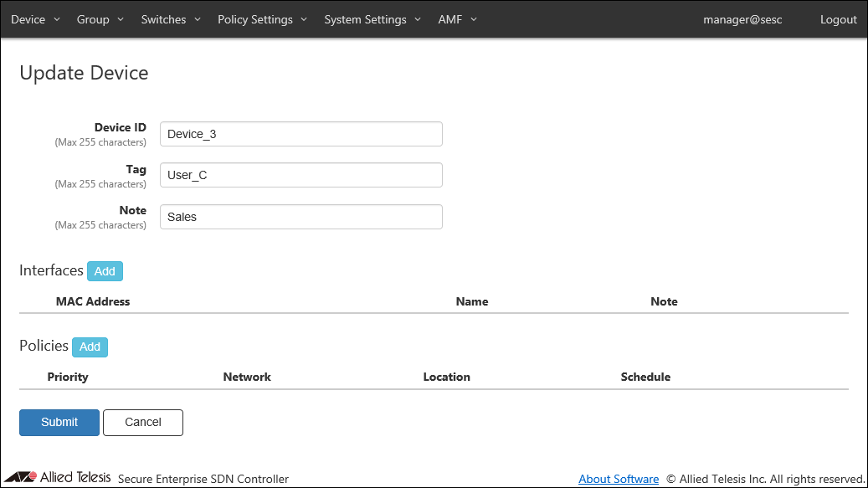This screenshot has width=868, height=488.
Task: Add a new policy with the Add button
Action: tap(90, 347)
